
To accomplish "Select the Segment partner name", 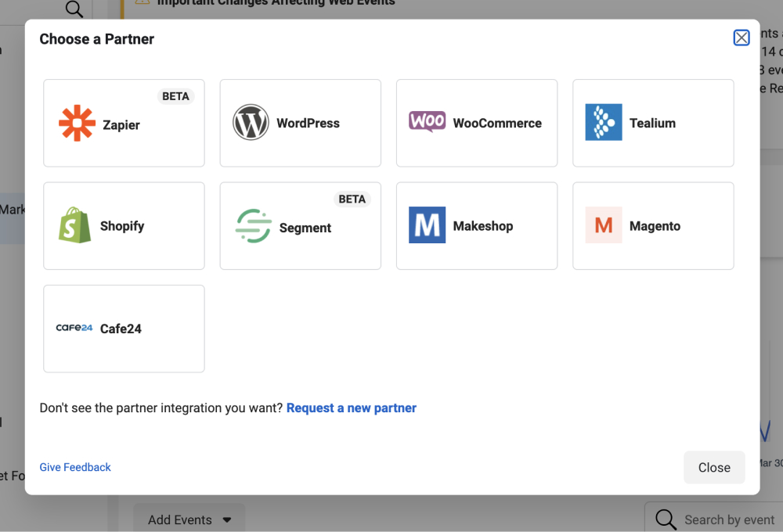I will [x=305, y=228].
